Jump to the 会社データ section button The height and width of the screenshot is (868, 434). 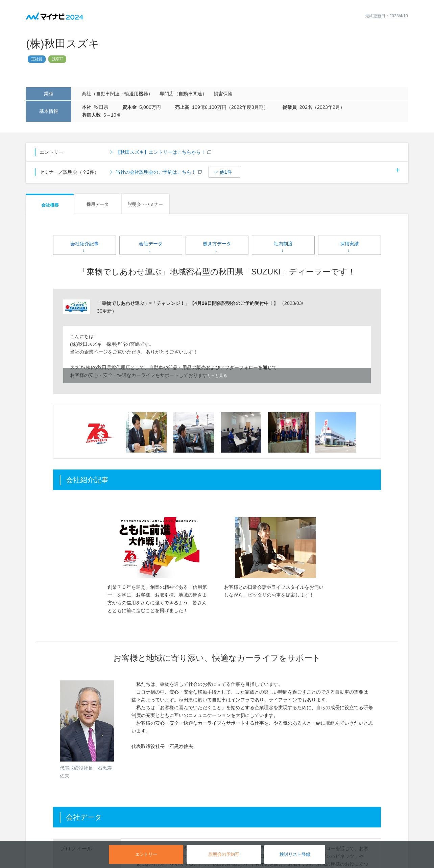[151, 245]
